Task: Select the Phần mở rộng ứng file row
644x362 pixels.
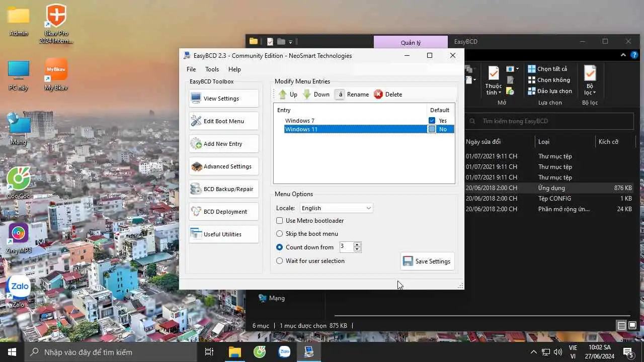Action: click(549, 209)
